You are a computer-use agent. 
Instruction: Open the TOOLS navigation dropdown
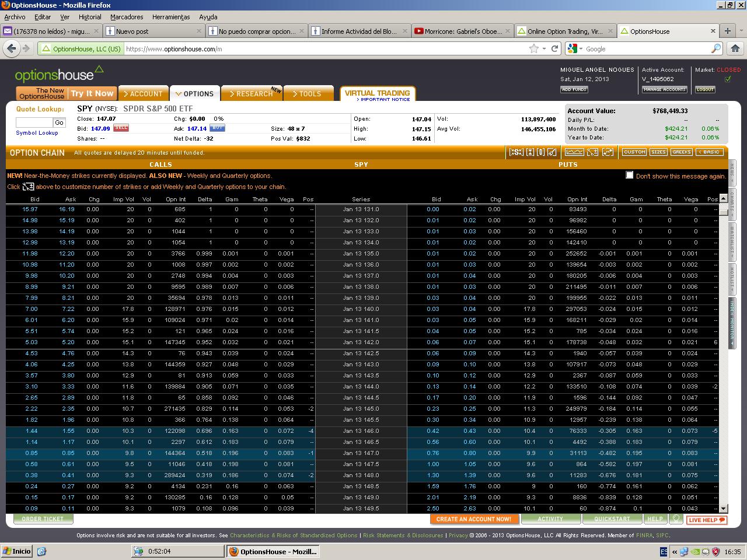tap(308, 94)
